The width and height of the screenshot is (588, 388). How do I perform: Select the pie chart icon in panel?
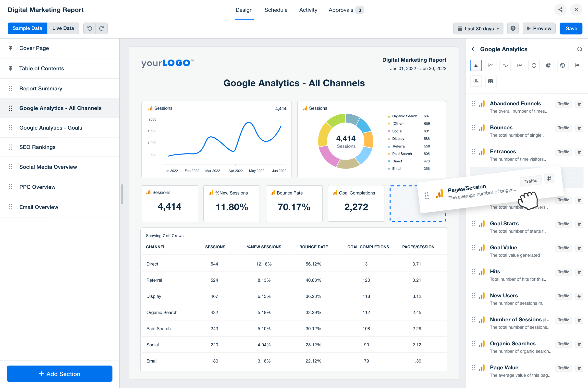click(548, 66)
